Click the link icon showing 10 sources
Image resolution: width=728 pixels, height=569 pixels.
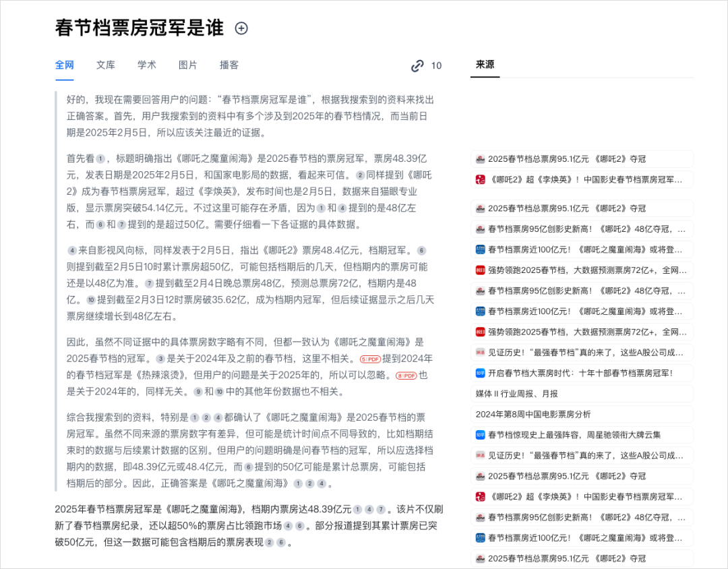[x=417, y=65]
